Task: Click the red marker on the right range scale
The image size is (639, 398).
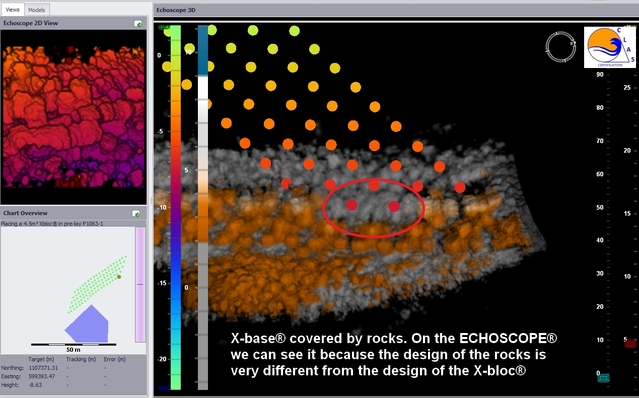Action: 630,344
